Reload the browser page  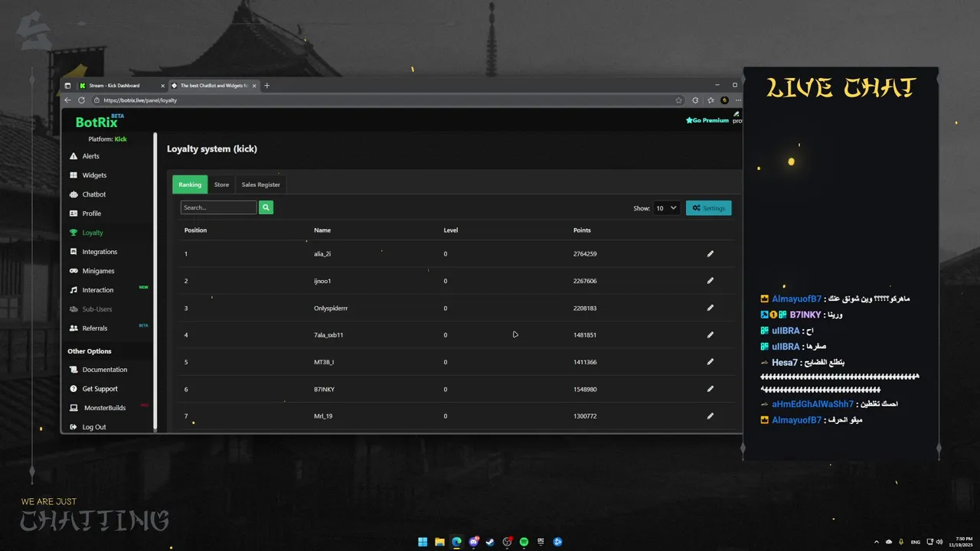pyautogui.click(x=81, y=100)
